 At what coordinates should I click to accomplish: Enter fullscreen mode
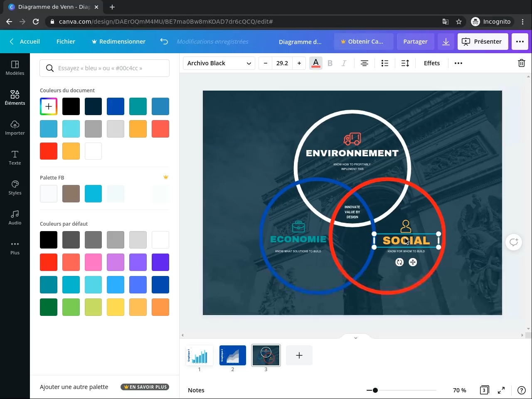click(x=501, y=390)
